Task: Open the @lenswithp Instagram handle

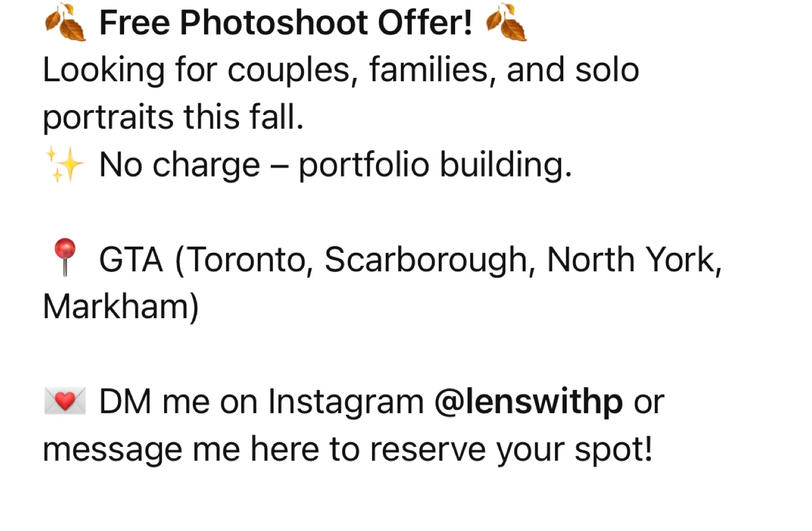Action: tap(528, 402)
